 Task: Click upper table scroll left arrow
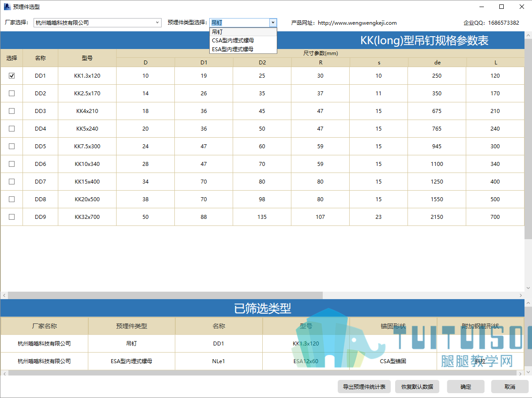point(4,295)
